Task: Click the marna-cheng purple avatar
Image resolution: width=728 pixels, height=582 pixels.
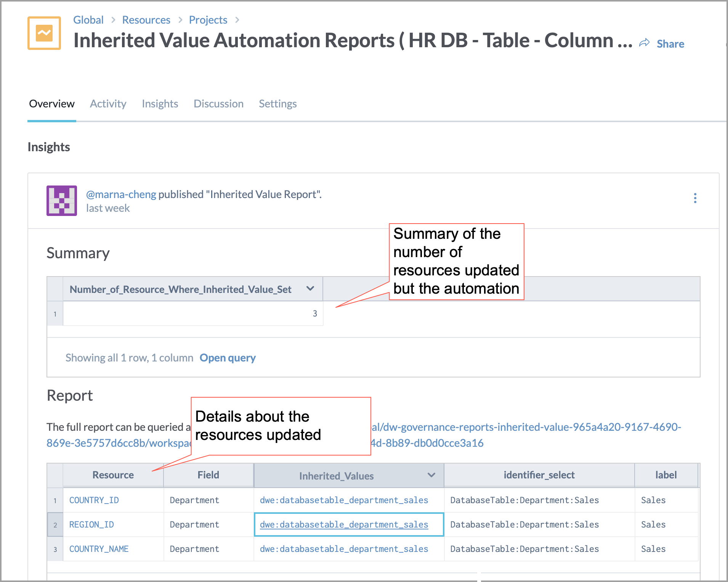Action: (x=62, y=201)
